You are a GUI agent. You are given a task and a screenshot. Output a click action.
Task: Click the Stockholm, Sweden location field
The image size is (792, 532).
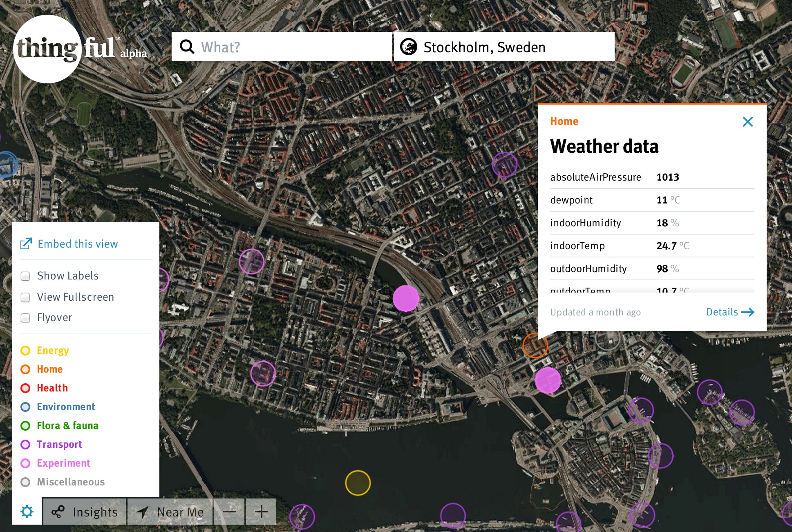[504, 47]
